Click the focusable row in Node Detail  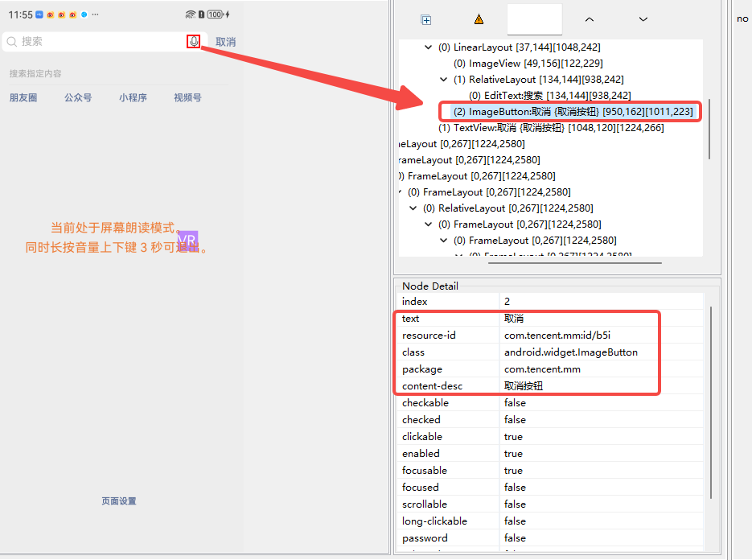tap(551, 470)
